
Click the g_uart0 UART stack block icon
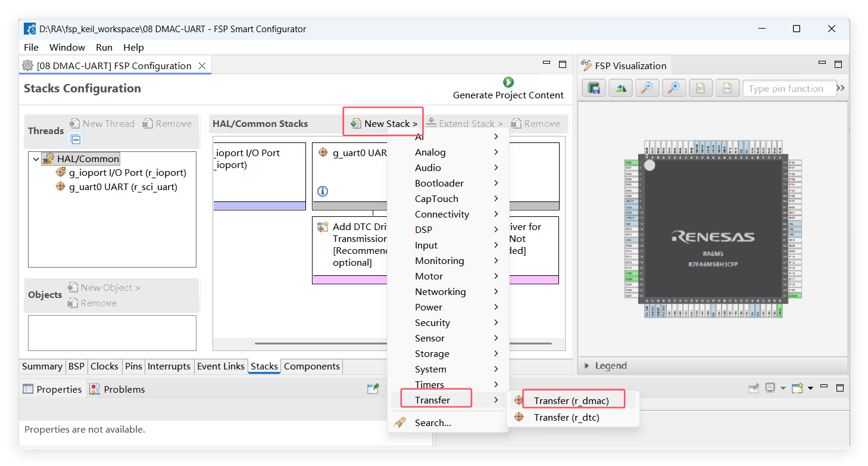tap(323, 153)
